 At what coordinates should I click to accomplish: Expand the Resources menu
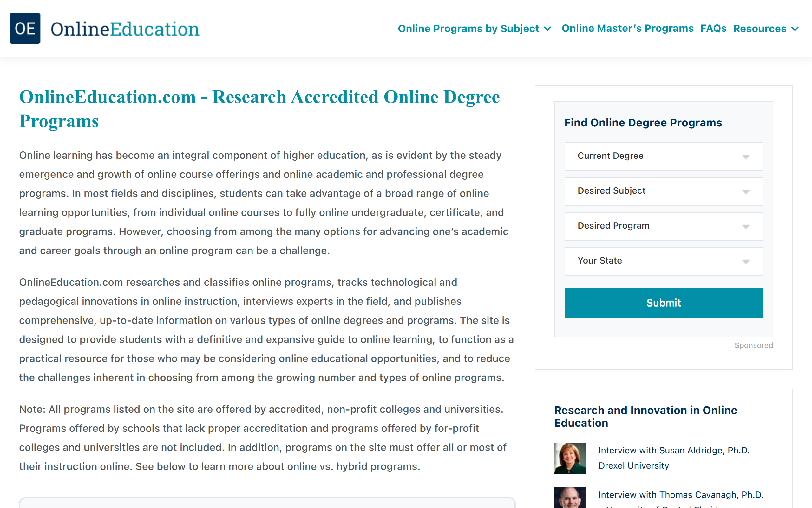[x=760, y=29]
